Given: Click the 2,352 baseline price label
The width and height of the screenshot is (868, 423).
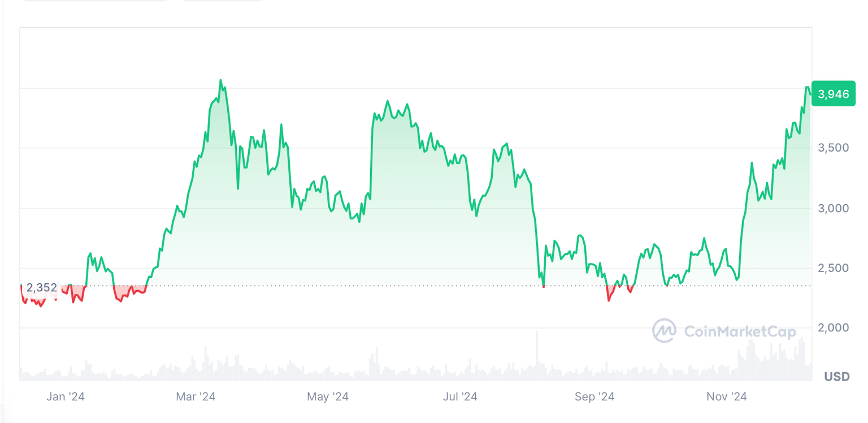Looking at the screenshot, I should tap(41, 288).
